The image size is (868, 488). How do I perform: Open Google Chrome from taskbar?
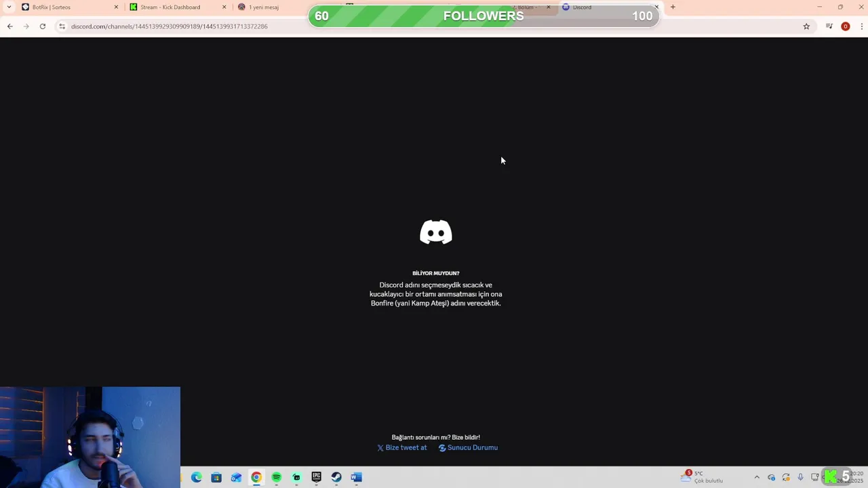pyautogui.click(x=256, y=477)
